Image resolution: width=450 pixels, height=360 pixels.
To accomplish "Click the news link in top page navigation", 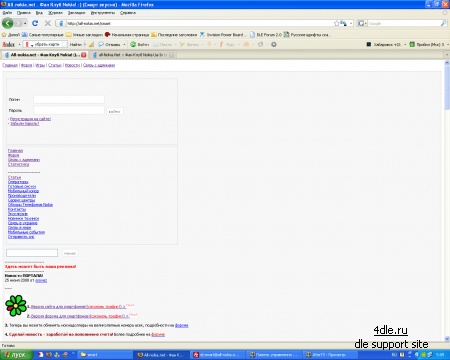I will click(x=72, y=65).
